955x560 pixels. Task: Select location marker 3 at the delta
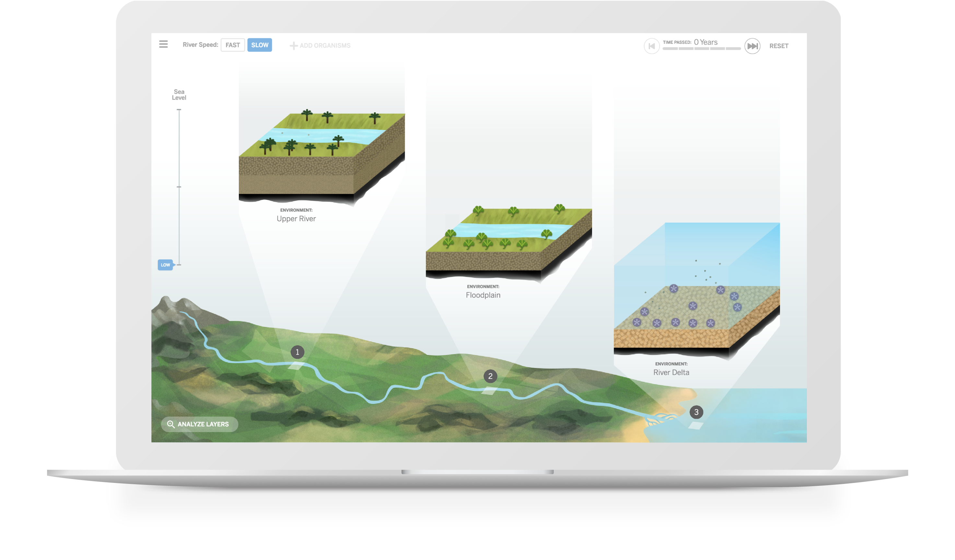click(696, 412)
